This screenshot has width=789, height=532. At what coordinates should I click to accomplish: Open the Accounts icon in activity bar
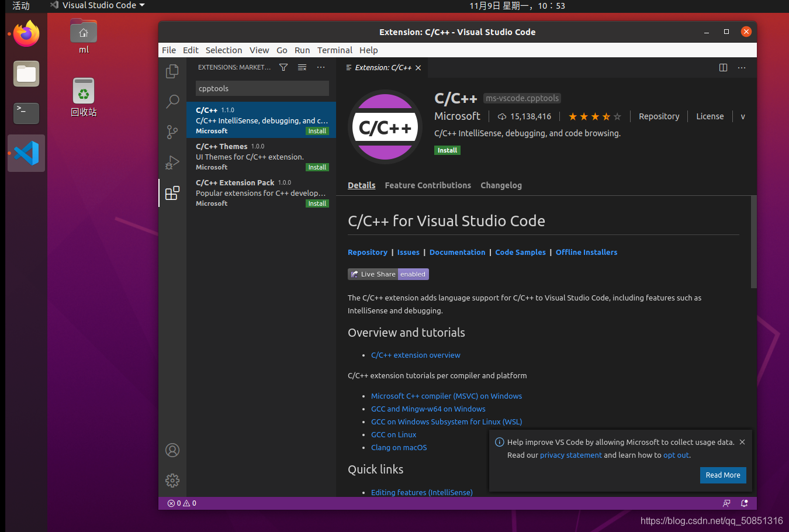point(172,450)
